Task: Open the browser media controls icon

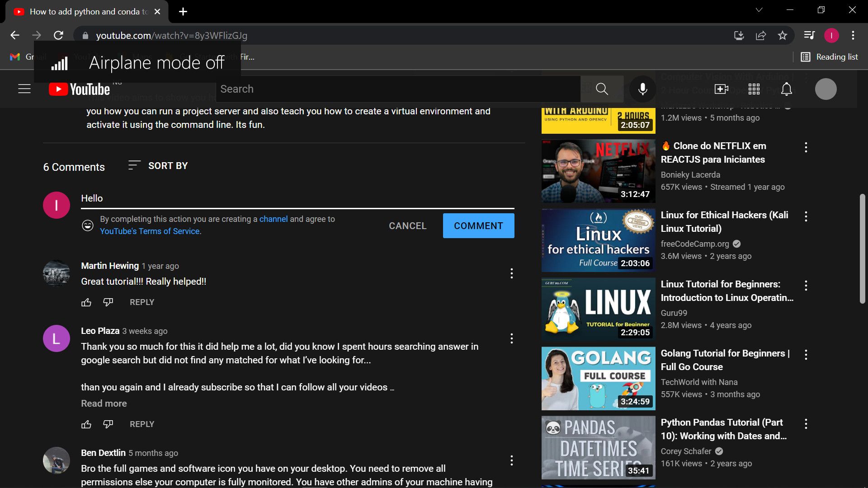Action: click(809, 35)
